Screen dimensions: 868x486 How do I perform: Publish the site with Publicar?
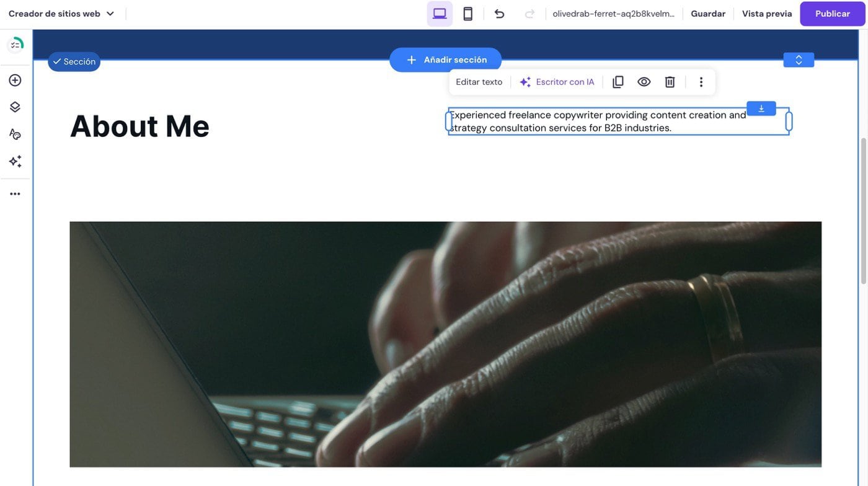coord(832,14)
